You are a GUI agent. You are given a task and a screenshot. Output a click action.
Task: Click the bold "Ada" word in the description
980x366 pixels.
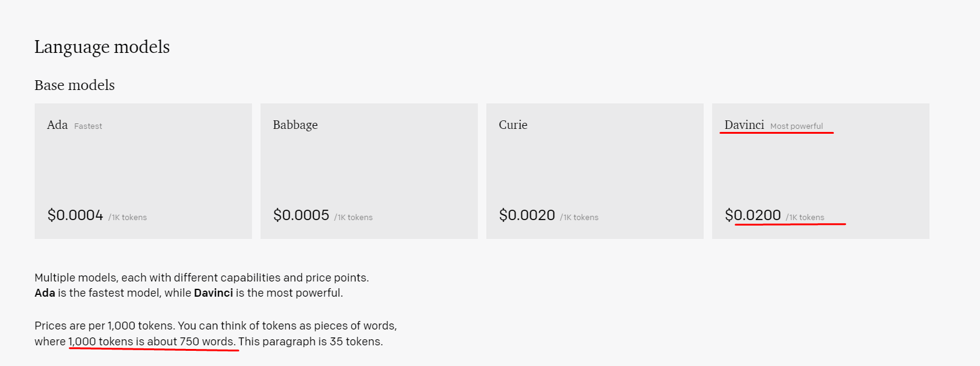45,293
